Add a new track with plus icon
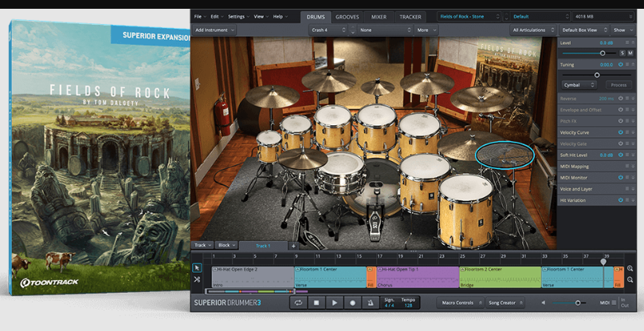The image size is (644, 331). (x=293, y=246)
